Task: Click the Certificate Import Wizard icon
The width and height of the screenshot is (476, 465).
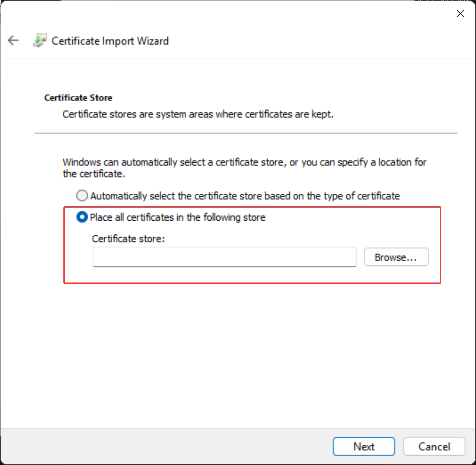Action: 40,41
